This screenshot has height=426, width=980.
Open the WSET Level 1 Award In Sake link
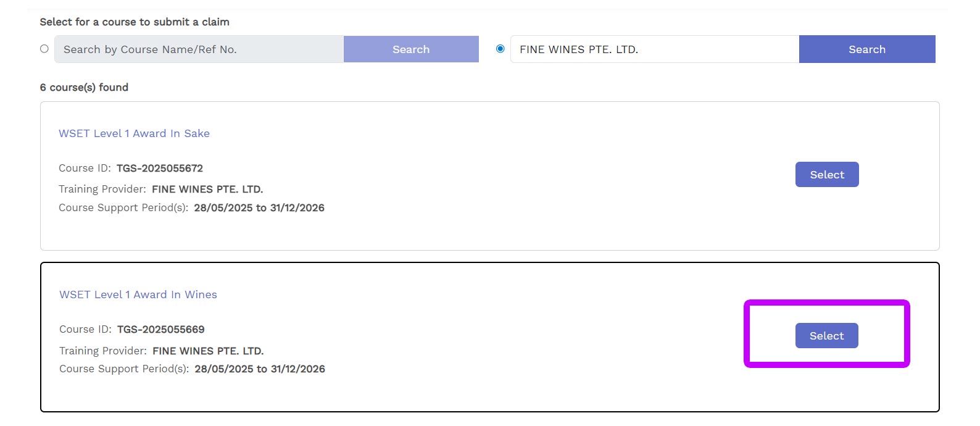click(x=134, y=133)
